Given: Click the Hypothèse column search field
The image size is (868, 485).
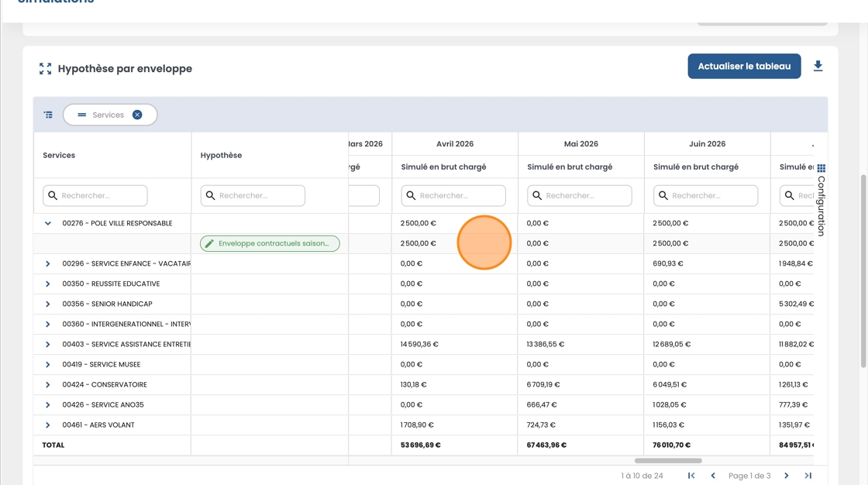Looking at the screenshot, I should (x=253, y=196).
